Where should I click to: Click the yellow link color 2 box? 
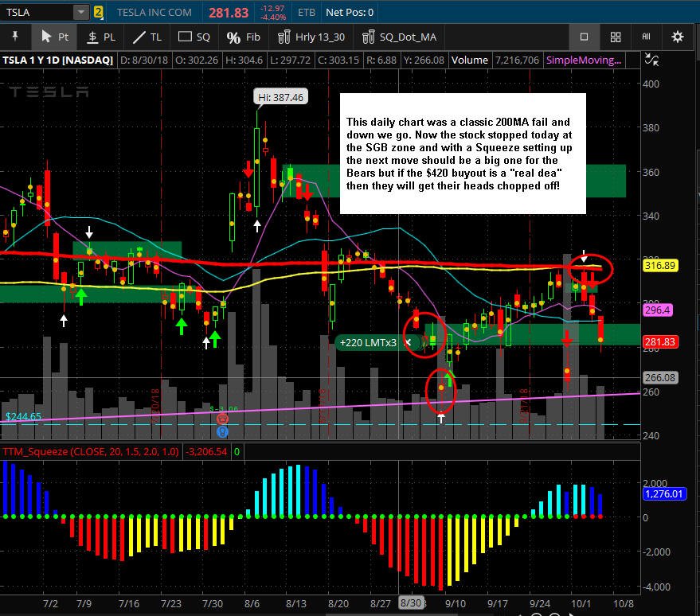(x=98, y=12)
